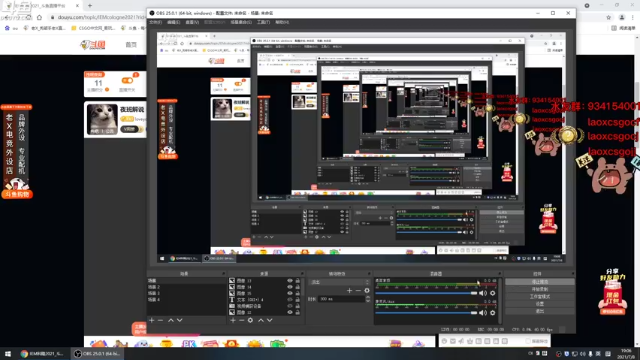Adjust the Desktop Audio volume slider
Viewport: 640px width, 360px height.
click(426, 293)
